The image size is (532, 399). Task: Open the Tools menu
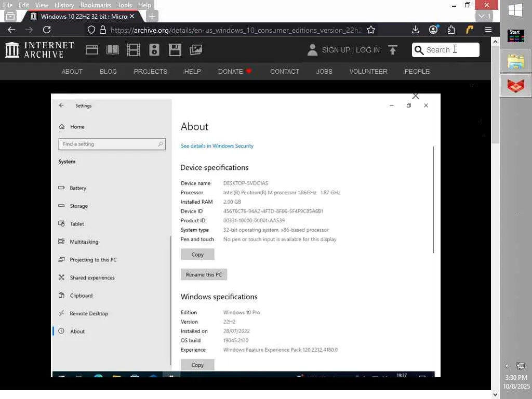tap(125, 5)
